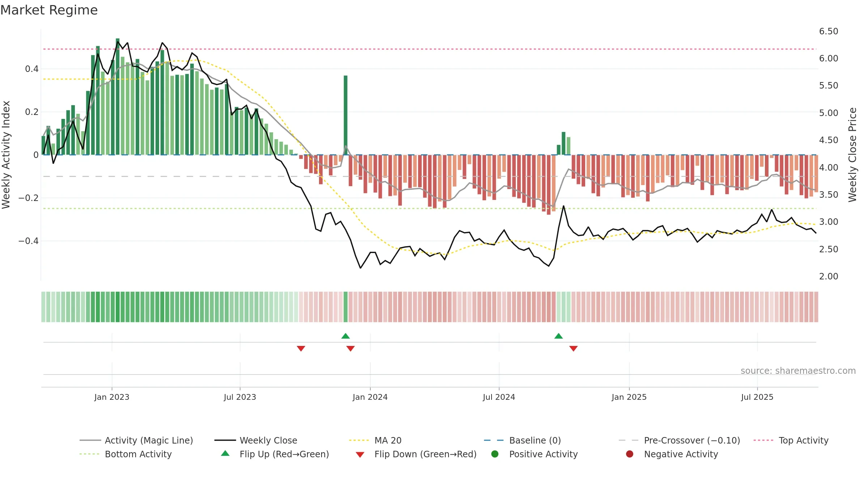This screenshot has width=868, height=488.
Task: Click the source: sharemaestro.com text
Action: (x=798, y=371)
